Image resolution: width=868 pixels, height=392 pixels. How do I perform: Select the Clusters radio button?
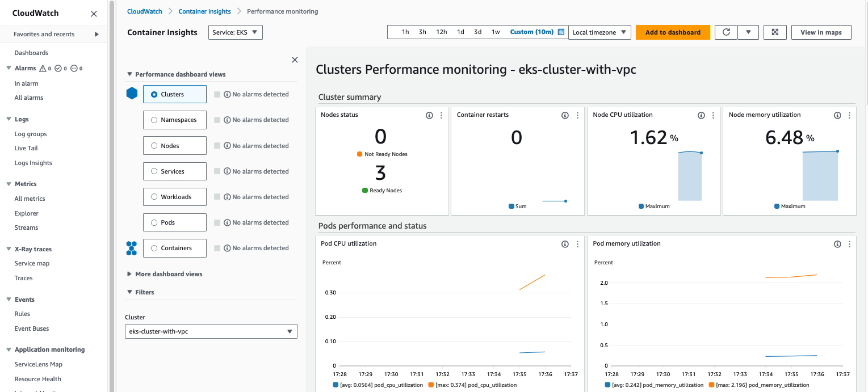(x=154, y=94)
